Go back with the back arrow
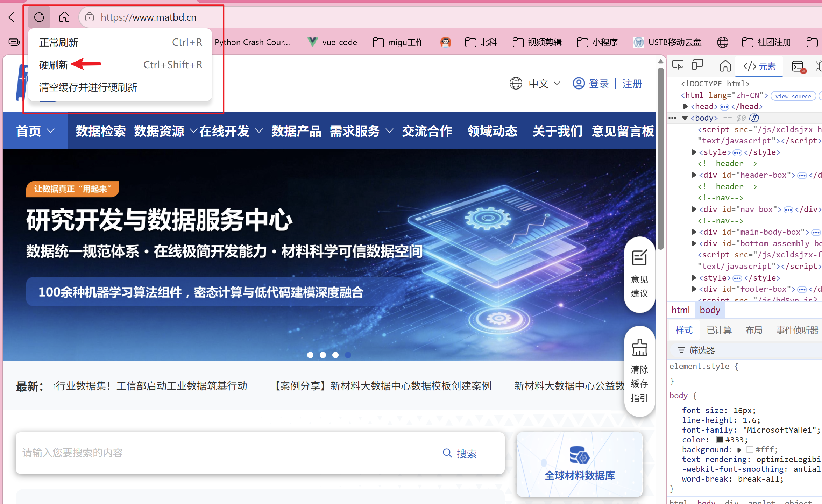822x504 pixels. click(x=14, y=17)
